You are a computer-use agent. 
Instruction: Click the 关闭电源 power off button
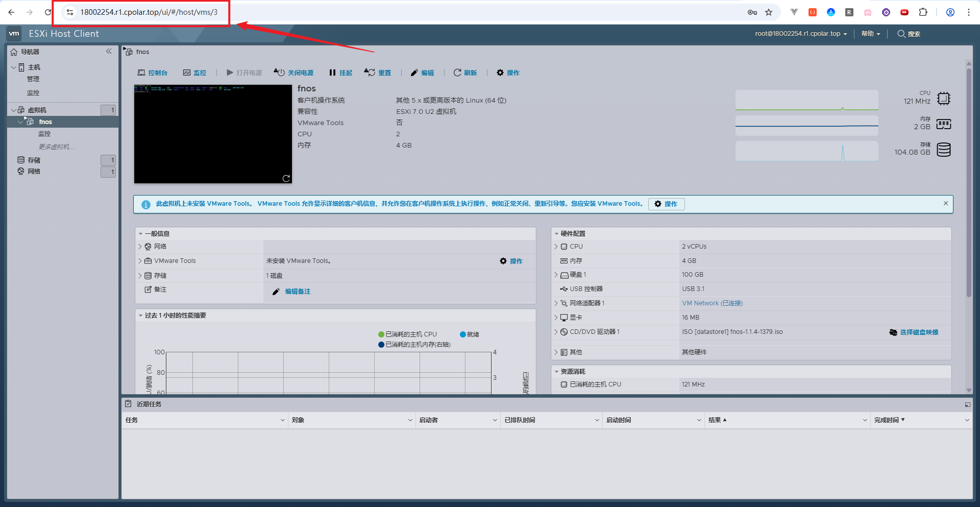(294, 73)
